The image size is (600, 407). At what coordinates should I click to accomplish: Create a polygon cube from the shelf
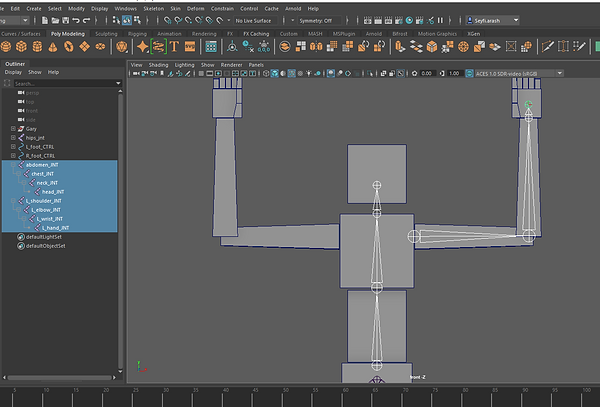[x=21, y=47]
